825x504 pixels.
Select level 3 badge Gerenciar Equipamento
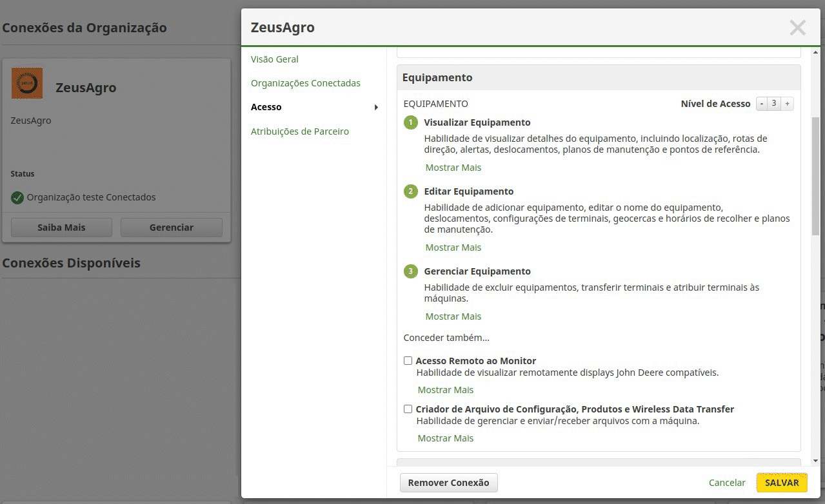(411, 271)
